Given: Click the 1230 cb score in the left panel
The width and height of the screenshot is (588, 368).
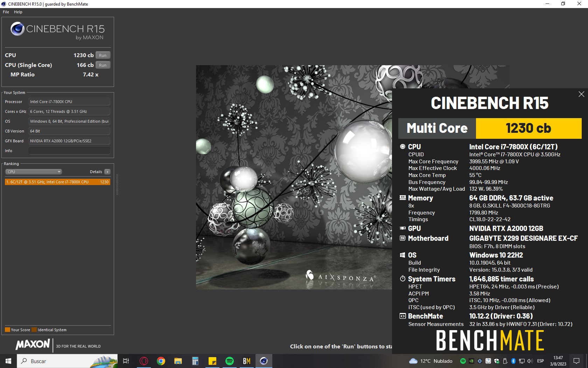Looking at the screenshot, I should click(84, 55).
